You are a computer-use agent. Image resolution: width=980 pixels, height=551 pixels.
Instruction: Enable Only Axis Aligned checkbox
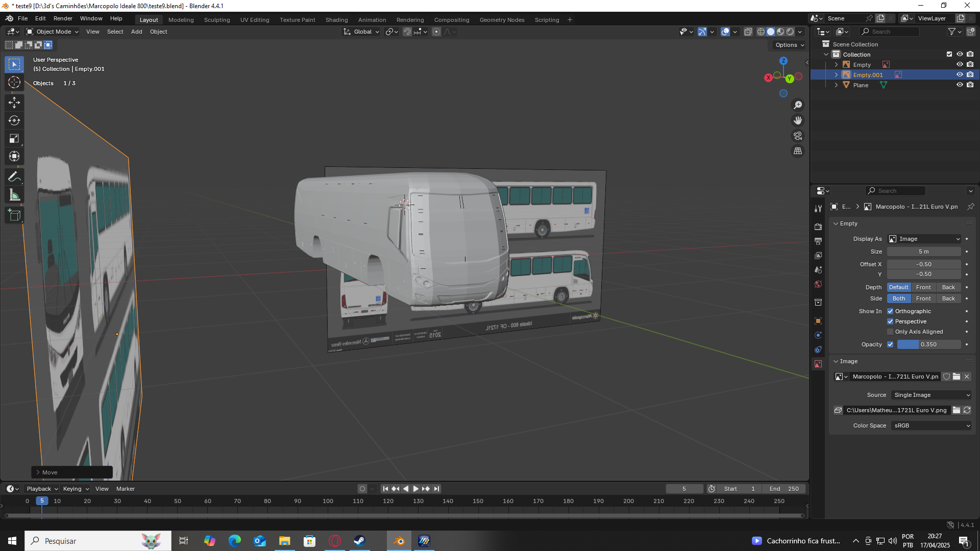tap(890, 332)
